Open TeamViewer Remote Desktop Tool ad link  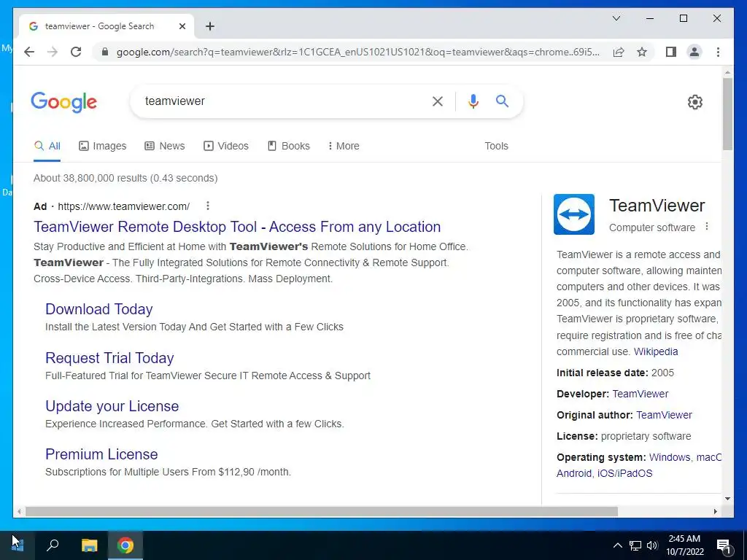[237, 227]
